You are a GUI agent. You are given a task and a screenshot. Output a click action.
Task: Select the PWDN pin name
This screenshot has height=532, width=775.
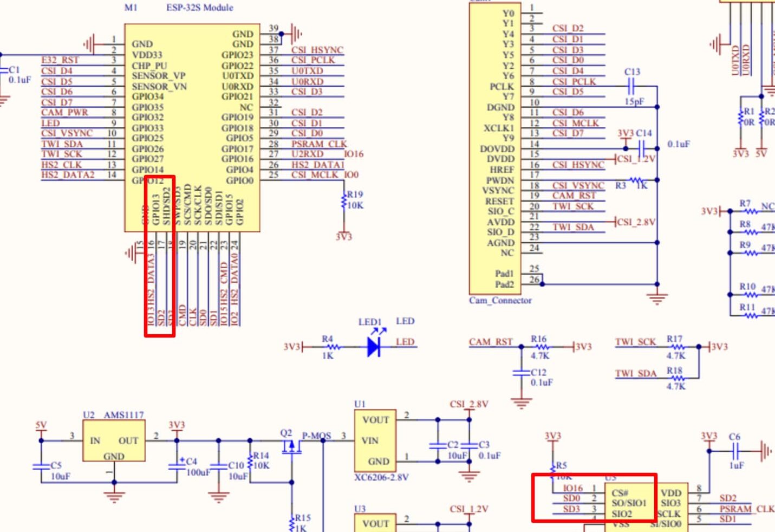tap(500, 180)
